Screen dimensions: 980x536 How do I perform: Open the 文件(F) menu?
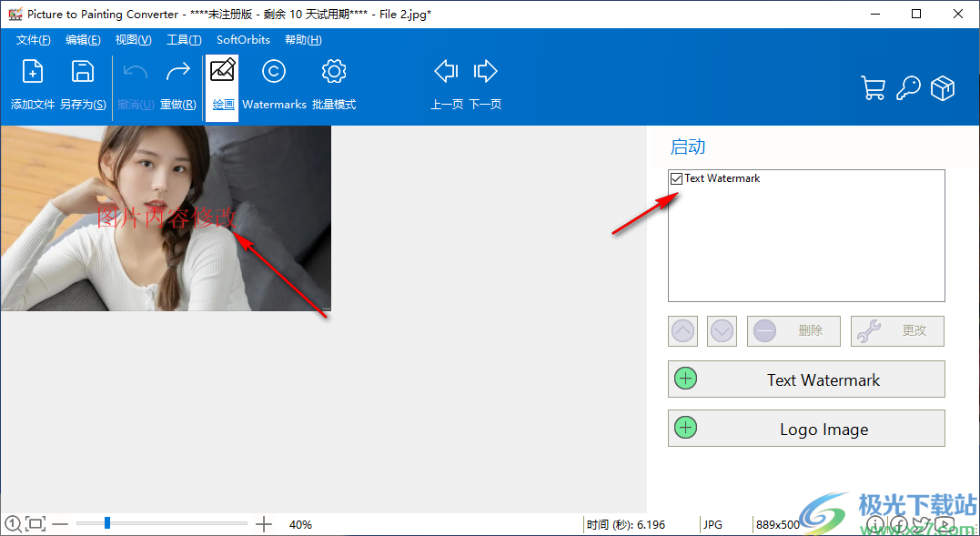click(33, 40)
